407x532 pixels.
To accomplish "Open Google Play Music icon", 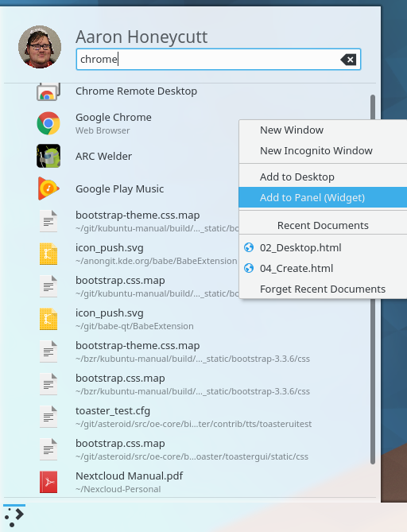I will (48, 188).
